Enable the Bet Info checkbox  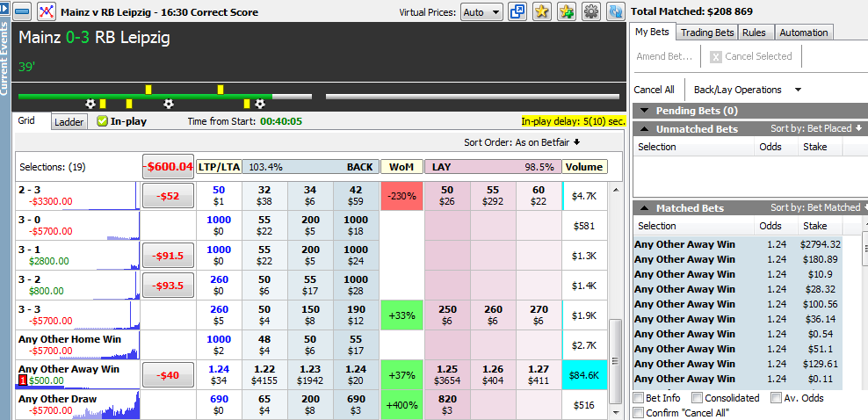click(x=639, y=398)
